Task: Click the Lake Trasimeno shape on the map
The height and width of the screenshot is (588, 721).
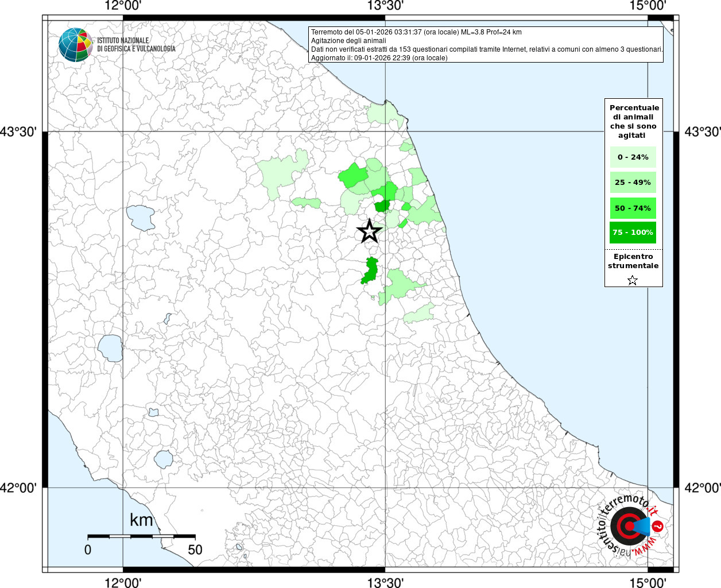Action: [x=141, y=218]
